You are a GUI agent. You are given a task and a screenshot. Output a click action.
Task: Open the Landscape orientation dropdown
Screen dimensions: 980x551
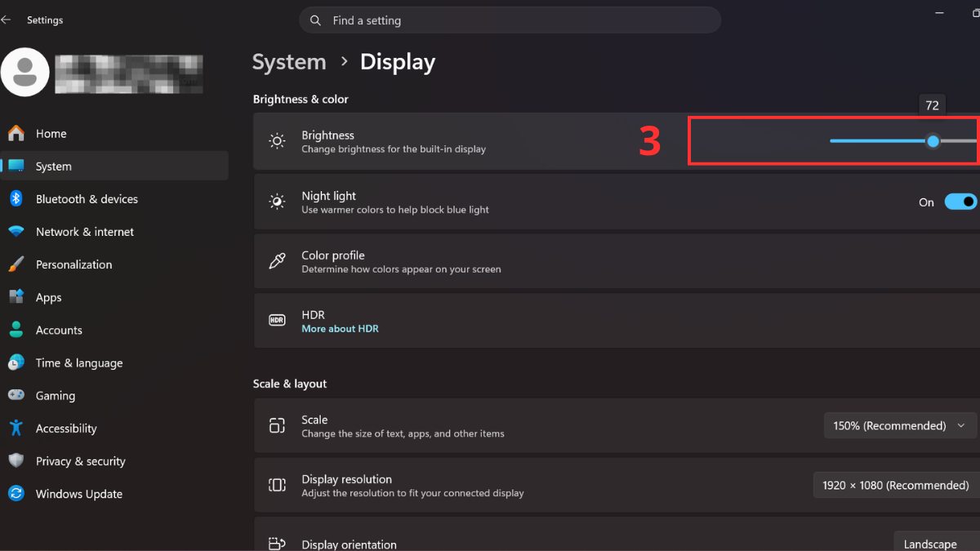click(x=938, y=543)
